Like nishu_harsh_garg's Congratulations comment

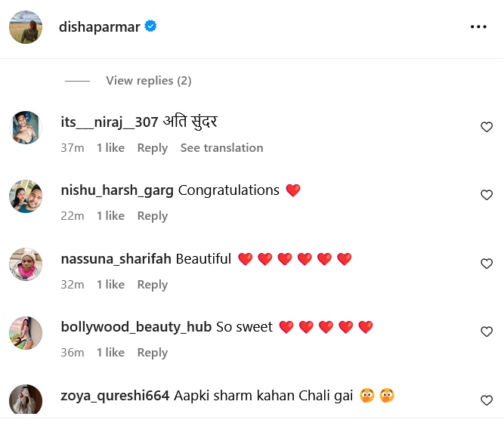coord(487,195)
